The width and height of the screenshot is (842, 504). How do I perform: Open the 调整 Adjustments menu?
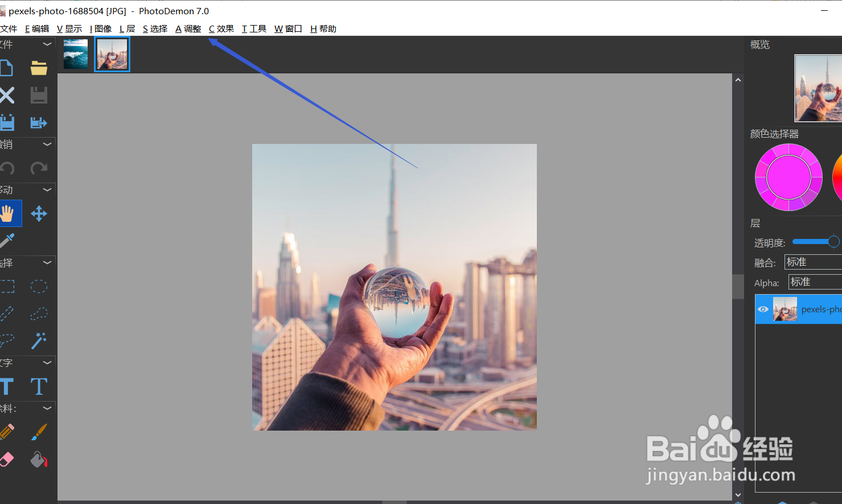[x=188, y=28]
